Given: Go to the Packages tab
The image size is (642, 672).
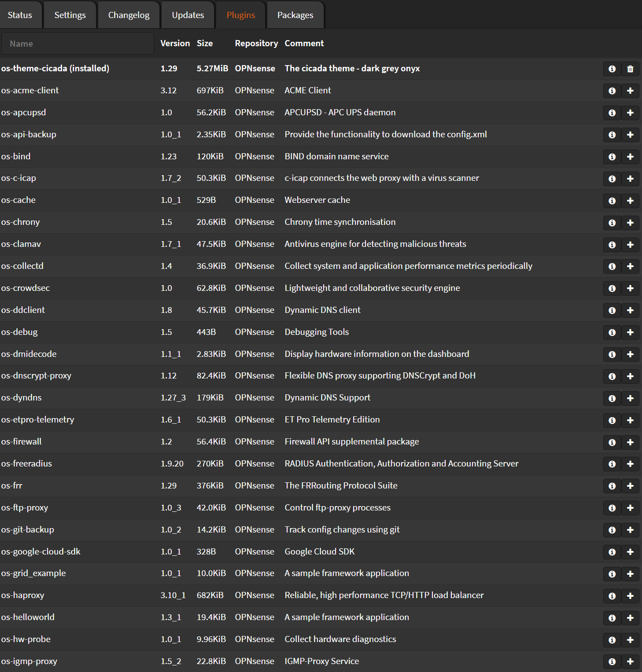Looking at the screenshot, I should tap(295, 15).
